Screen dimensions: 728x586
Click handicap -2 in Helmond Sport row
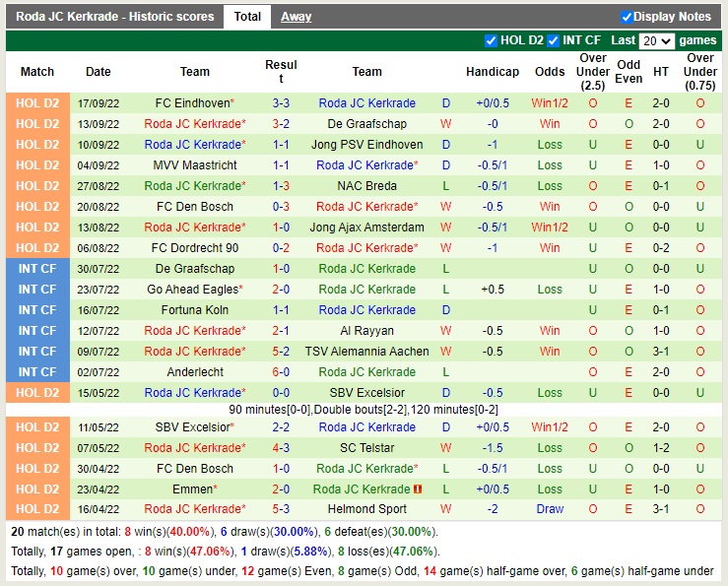(493, 509)
